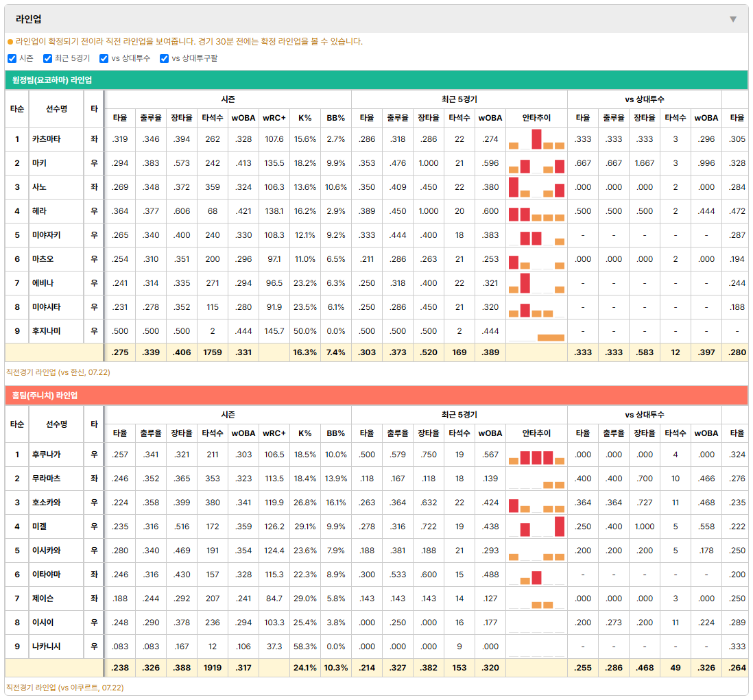Toggle the vs 상대투구팔 checkbox
Viewport: 753px width, 700px height.
point(164,58)
